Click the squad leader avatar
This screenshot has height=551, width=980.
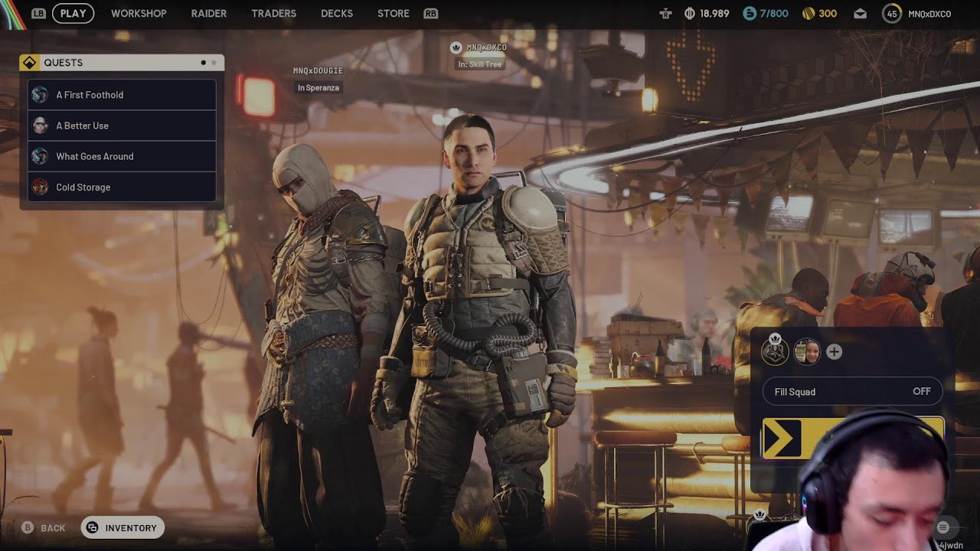pyautogui.click(x=775, y=352)
